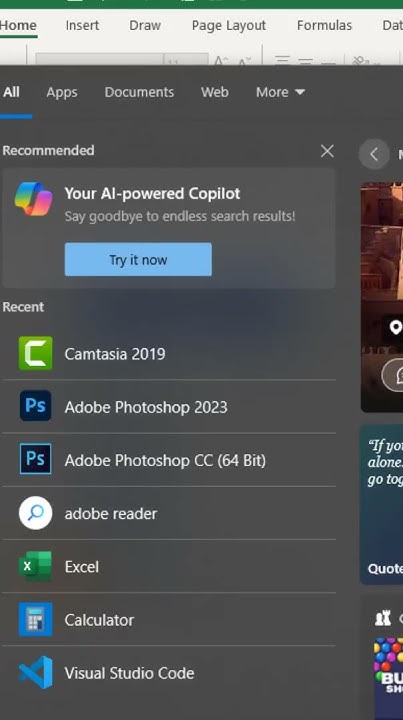The width and height of the screenshot is (403, 720).
Task: Select the All search filter tab
Action: (11, 92)
